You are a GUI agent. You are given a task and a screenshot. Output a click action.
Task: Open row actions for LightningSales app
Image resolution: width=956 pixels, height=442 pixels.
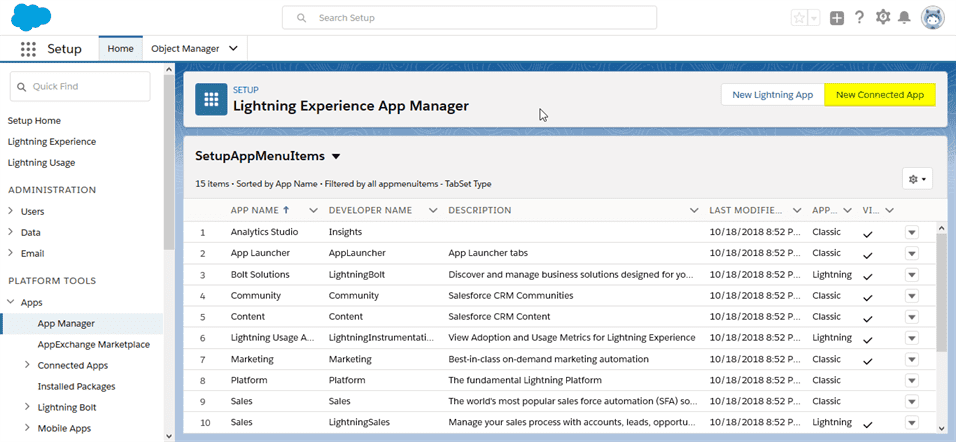[x=911, y=422]
